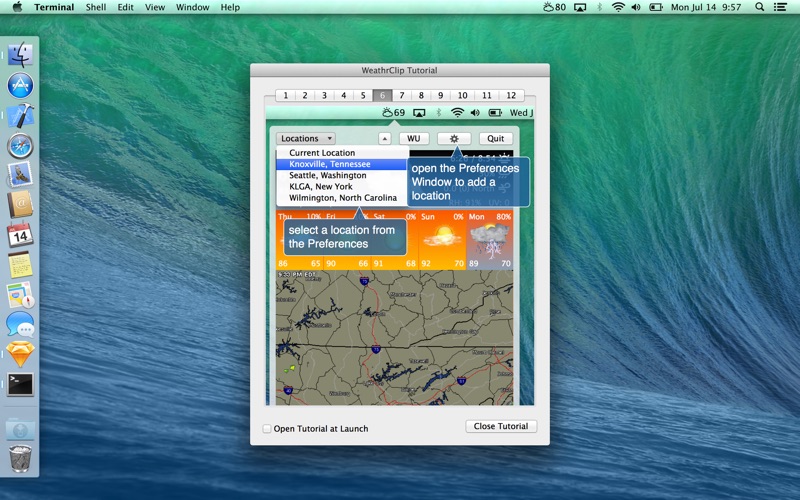Expand the Locations dropdown in tutorial image
This screenshot has width=800, height=500.
(x=306, y=138)
